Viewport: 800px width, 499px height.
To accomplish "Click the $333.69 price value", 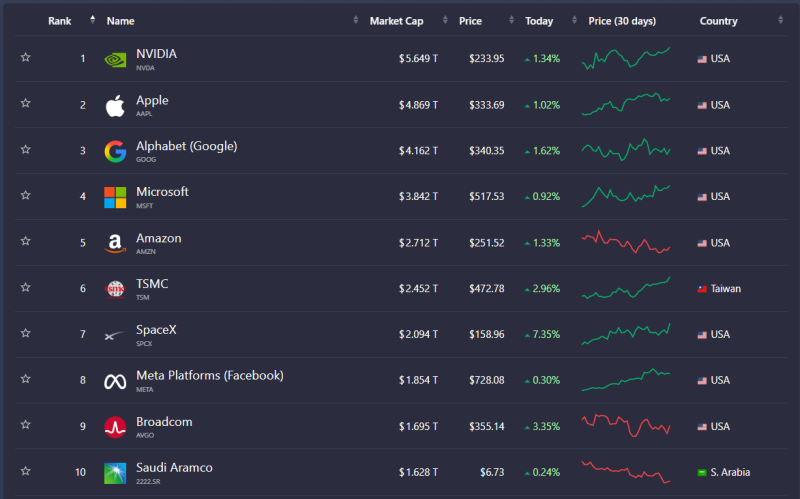I will point(487,105).
